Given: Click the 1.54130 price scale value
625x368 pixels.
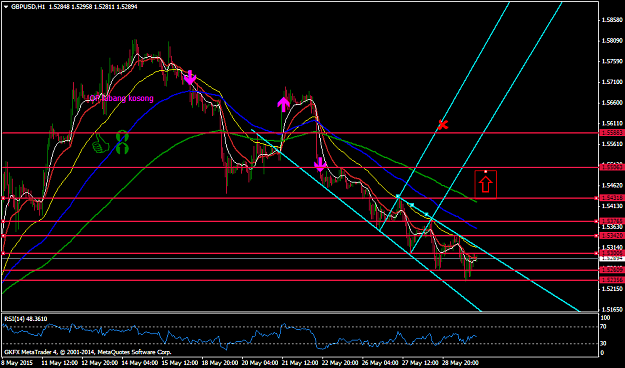Looking at the screenshot, I should [612, 206].
